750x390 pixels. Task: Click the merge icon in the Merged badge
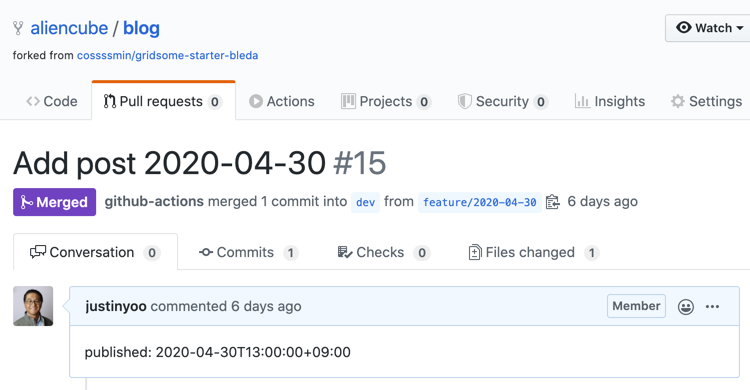(26, 202)
